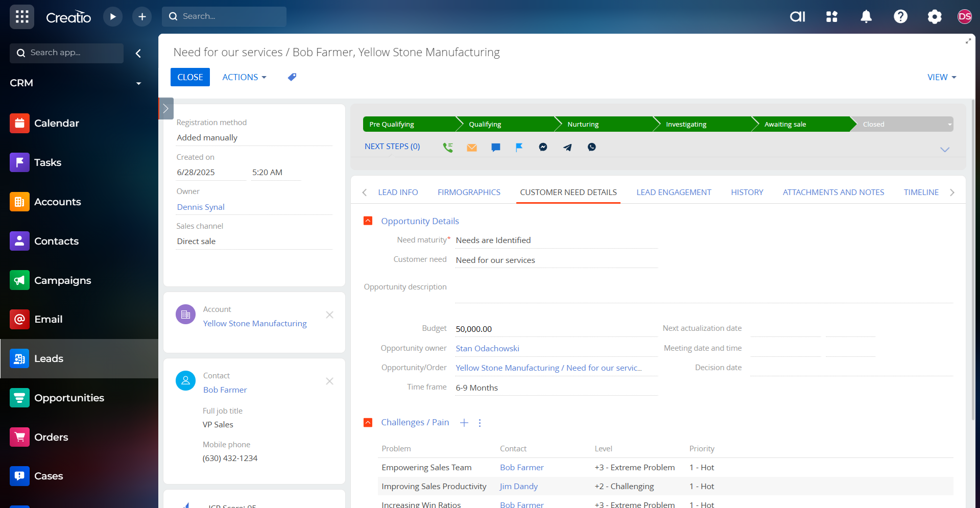Add a new Challenges / Pain record
The width and height of the screenshot is (980, 508).
[464, 423]
